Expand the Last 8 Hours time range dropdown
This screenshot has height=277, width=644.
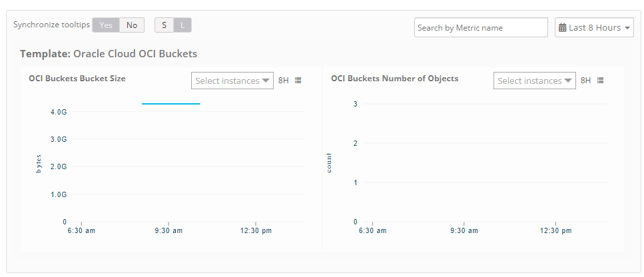[x=594, y=27]
